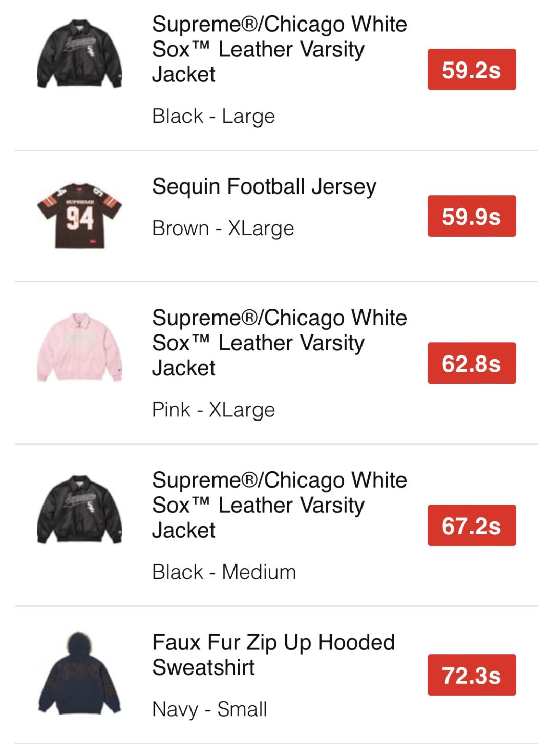
Task: Select the pink leather varsity jacket thumbnail
Action: click(x=79, y=348)
